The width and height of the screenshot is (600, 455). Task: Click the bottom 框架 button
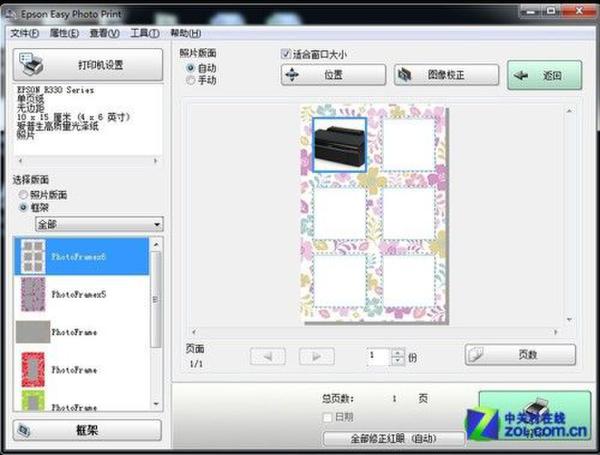tap(87, 431)
